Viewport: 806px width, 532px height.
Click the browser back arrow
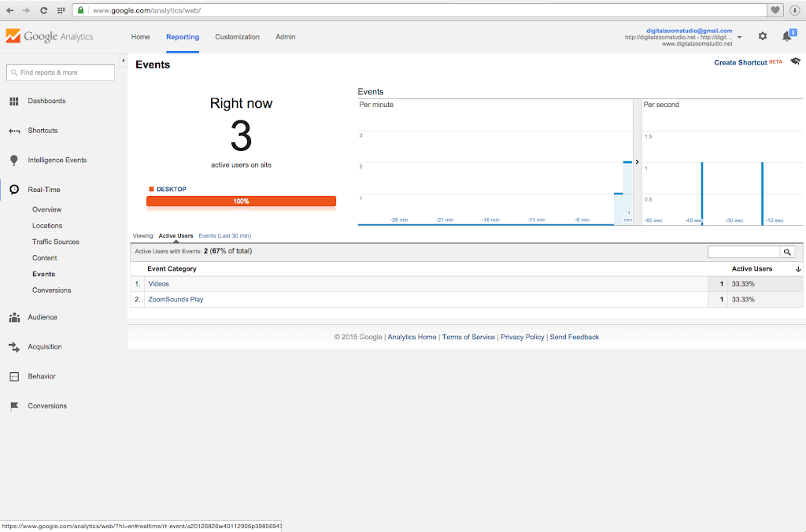click(x=9, y=10)
